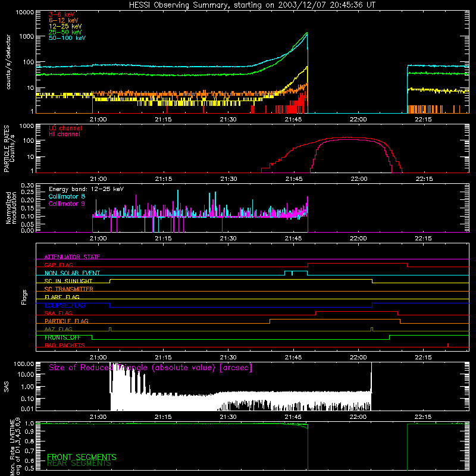Click the Flags axis label

tap(24, 297)
